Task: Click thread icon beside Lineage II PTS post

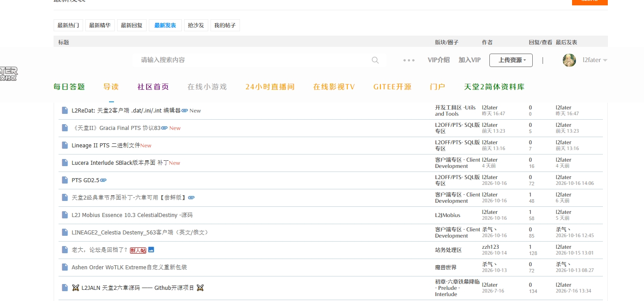Action: click(x=65, y=145)
